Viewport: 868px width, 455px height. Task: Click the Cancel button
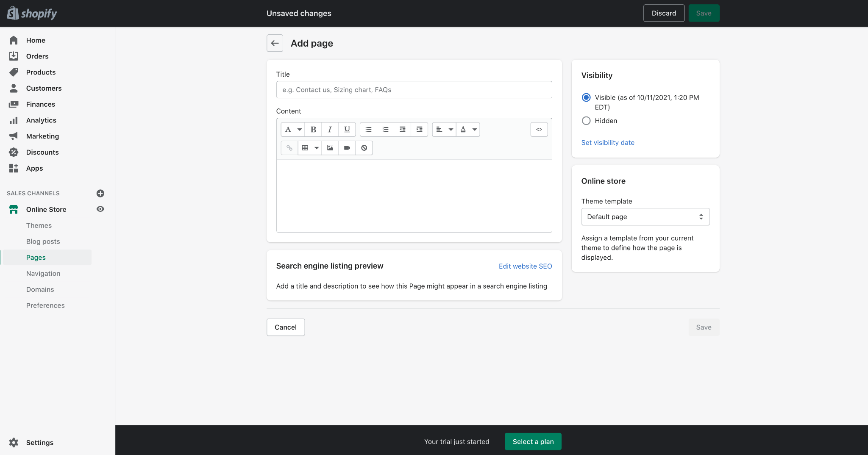click(286, 327)
